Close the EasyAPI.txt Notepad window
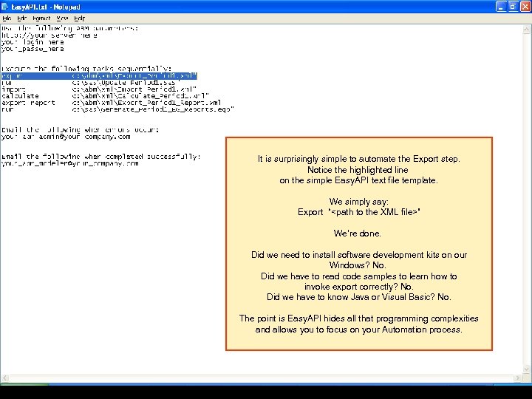This screenshot has height=399, width=532. click(525, 7)
